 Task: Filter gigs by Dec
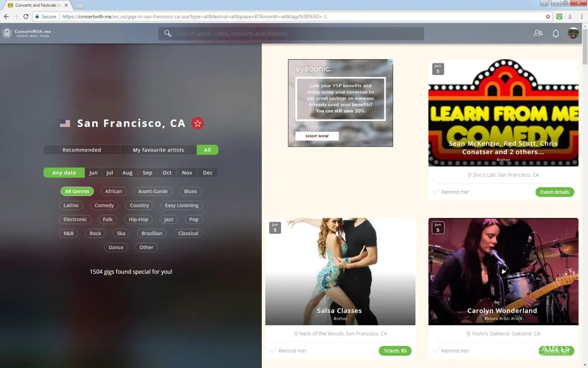208,173
